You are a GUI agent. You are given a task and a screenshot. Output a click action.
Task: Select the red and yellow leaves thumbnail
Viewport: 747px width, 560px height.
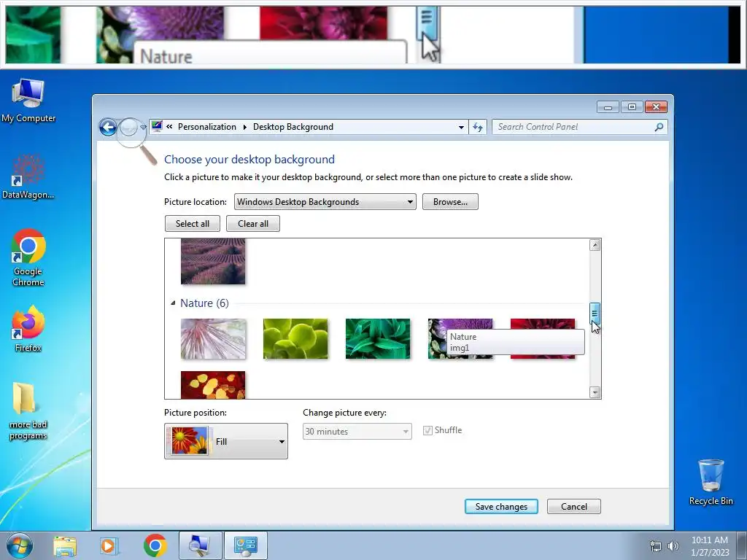coord(213,385)
